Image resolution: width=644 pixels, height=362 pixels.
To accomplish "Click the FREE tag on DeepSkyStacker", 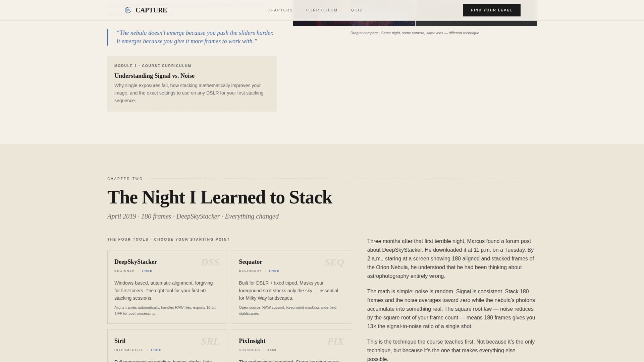I will [147, 271].
